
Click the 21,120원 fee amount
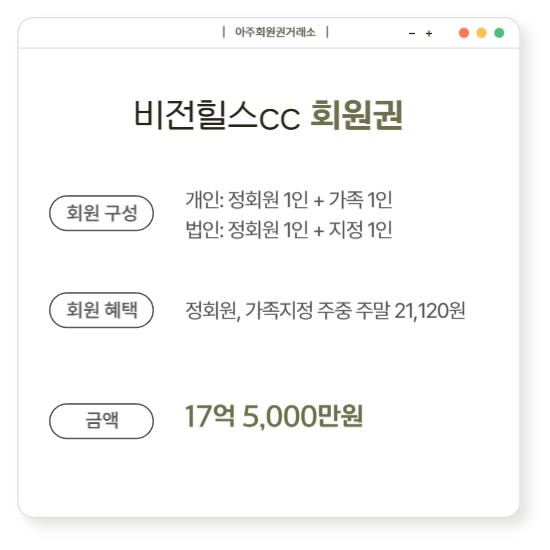coord(430,311)
